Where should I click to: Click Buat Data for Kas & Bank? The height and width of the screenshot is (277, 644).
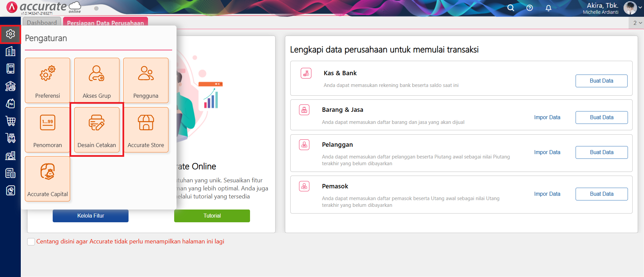click(x=601, y=81)
